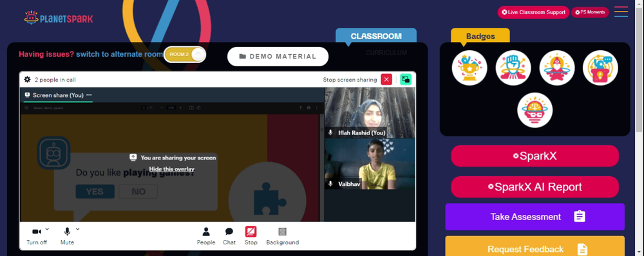The height and width of the screenshot is (256, 644).
Task: Click Iflah Rashid video tile
Action: coord(370,113)
